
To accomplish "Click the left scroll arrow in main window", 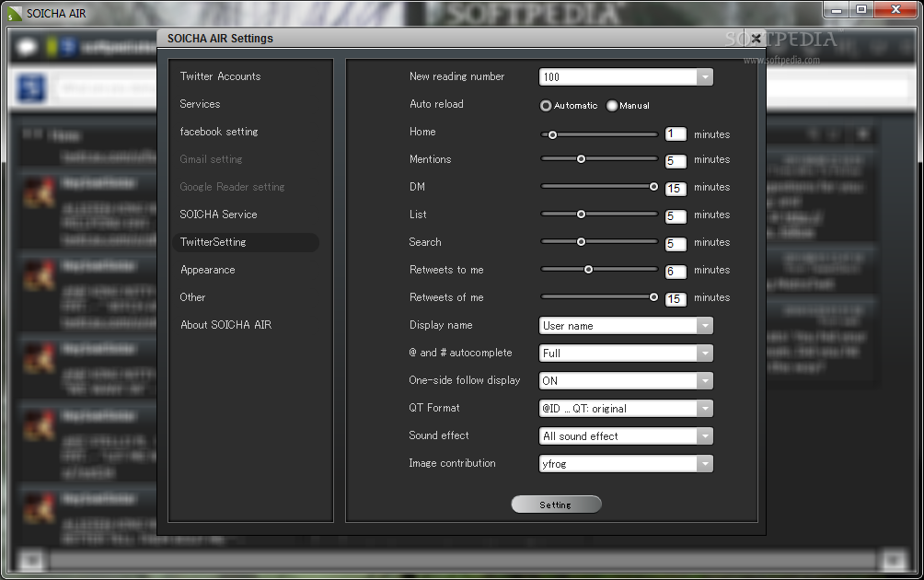I will click(x=32, y=560).
